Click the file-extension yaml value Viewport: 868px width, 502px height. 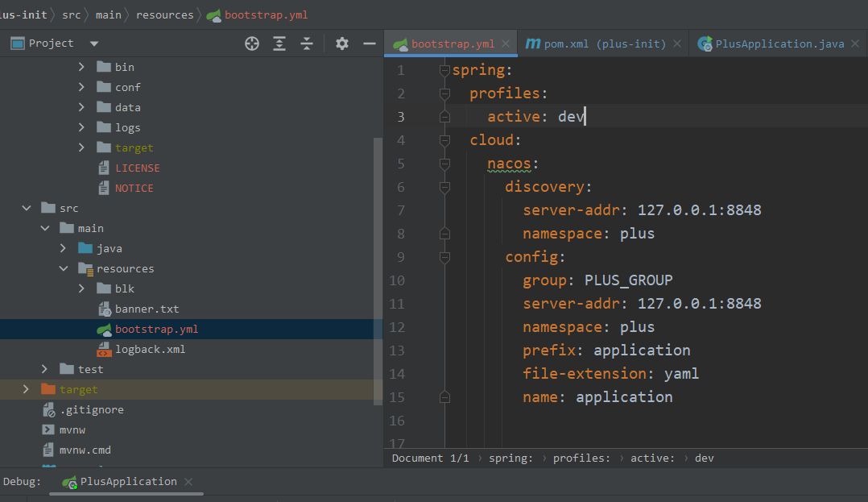[681, 374]
